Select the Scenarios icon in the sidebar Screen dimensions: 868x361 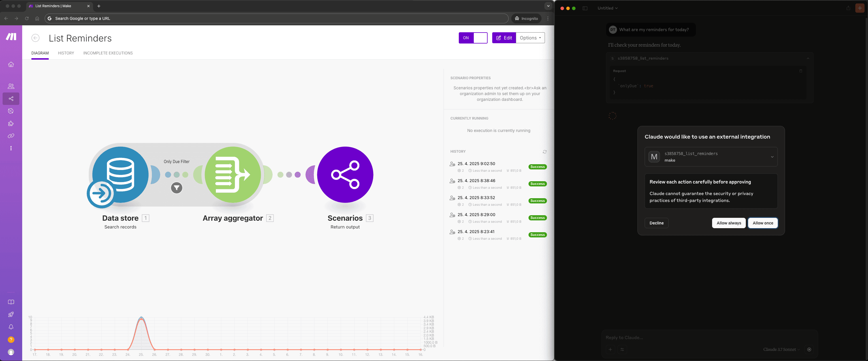pyautogui.click(x=11, y=99)
